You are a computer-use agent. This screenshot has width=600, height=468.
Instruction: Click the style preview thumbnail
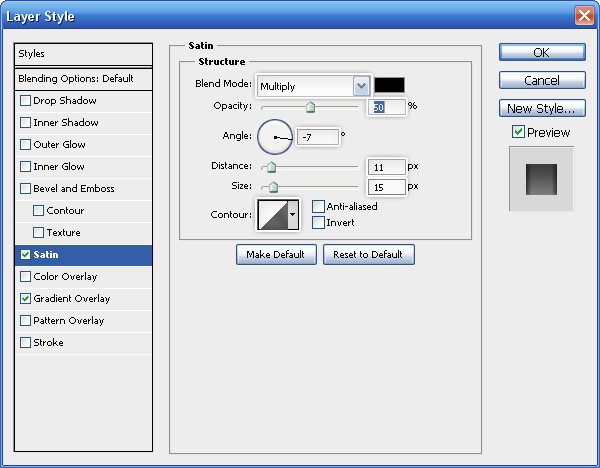tap(541, 180)
